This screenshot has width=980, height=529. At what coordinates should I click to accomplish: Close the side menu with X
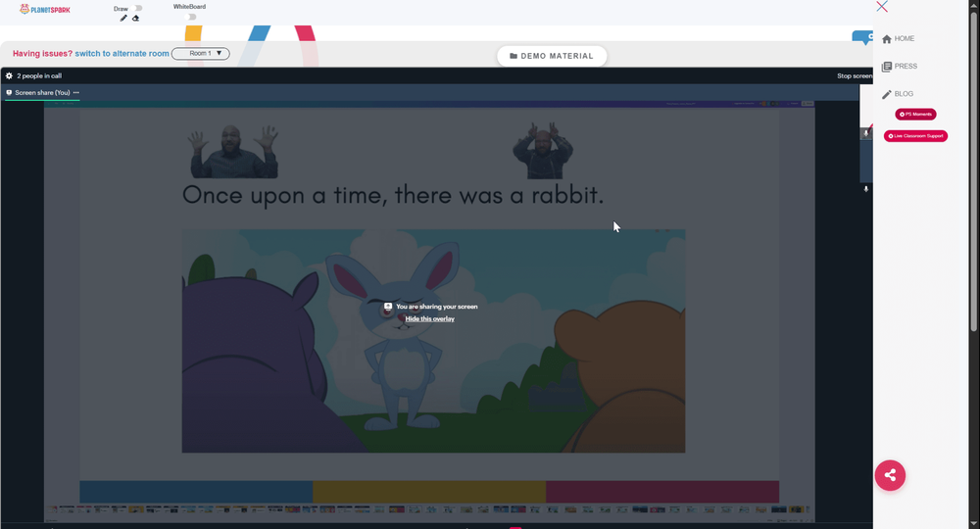(x=882, y=6)
